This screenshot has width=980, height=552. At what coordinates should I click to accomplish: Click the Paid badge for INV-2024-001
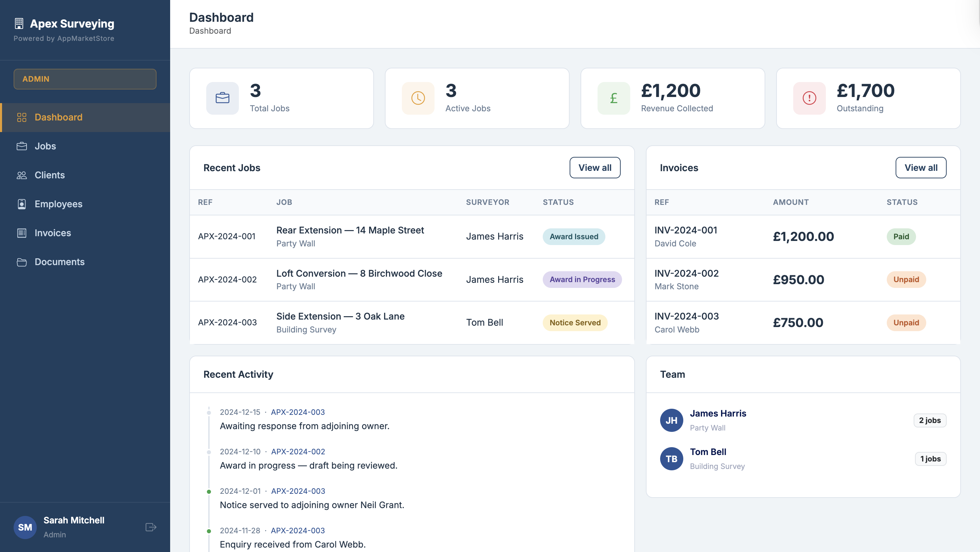901,236
